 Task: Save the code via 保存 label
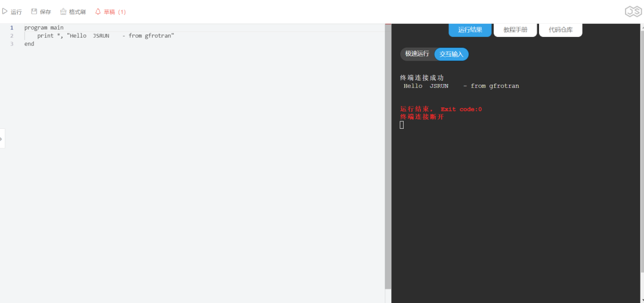(x=45, y=12)
